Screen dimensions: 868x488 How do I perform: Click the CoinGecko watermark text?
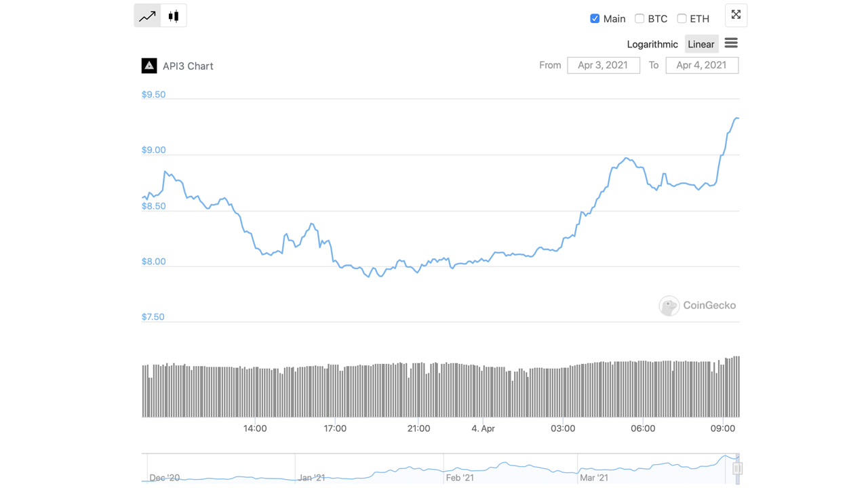[x=709, y=306]
